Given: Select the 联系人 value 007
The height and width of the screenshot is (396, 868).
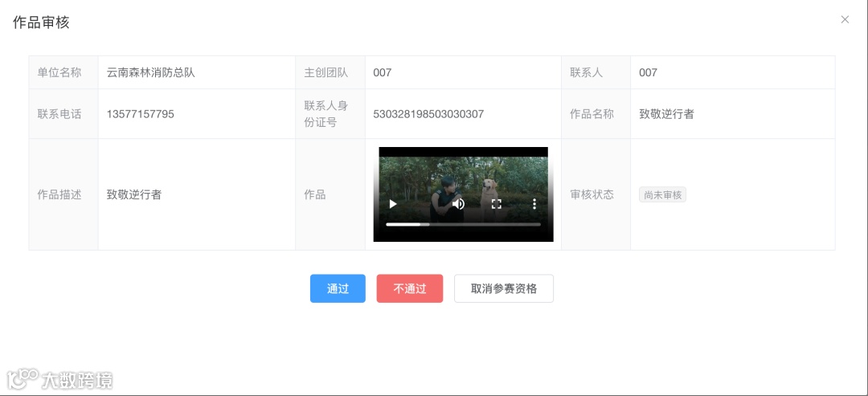Looking at the screenshot, I should coord(649,72).
